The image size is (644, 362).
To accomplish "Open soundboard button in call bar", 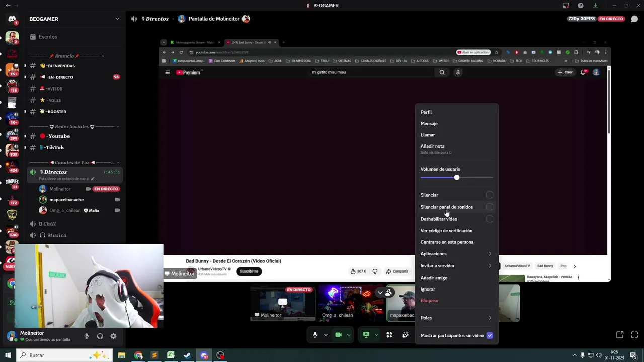I will (406, 335).
